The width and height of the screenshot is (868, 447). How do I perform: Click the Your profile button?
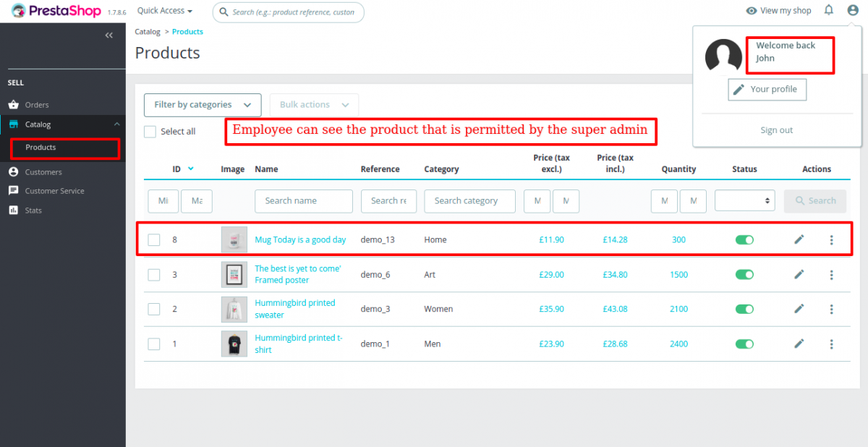767,89
